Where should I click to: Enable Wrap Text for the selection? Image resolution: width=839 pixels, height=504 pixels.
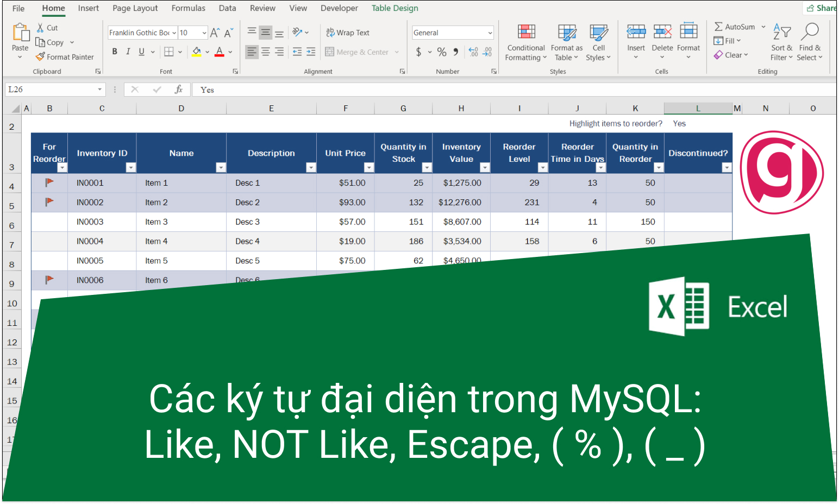(348, 32)
